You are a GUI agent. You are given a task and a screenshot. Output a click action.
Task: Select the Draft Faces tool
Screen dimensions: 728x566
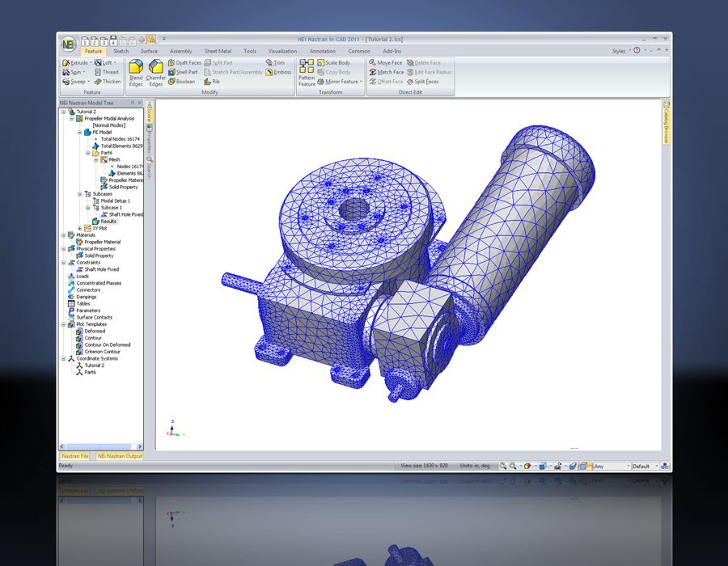point(184,62)
